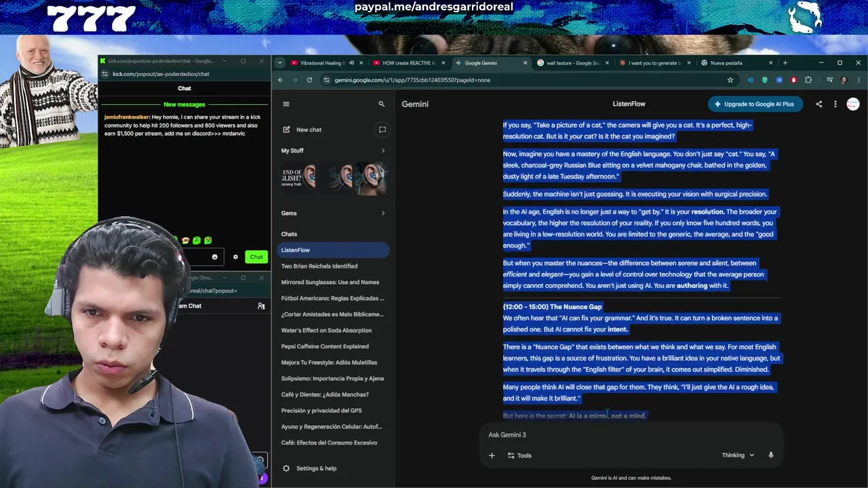Open the 'Ayuno y Regeneración Celular' chat
This screenshot has width=868, height=488.
tap(332, 426)
